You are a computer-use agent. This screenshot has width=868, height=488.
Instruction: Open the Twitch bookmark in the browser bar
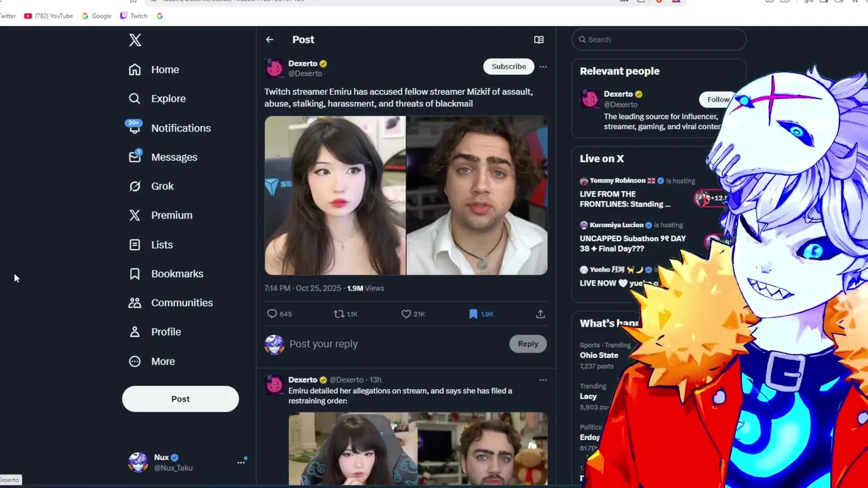click(x=134, y=16)
